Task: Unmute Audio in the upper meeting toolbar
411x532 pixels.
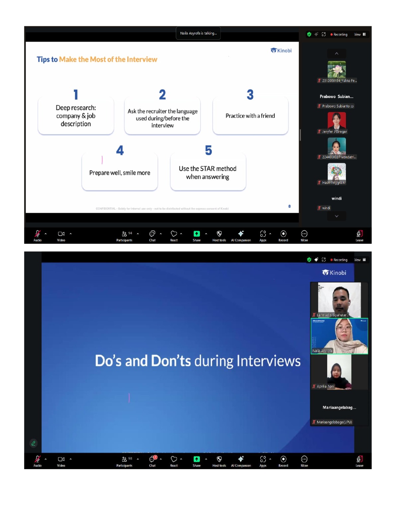Action: 38,235
